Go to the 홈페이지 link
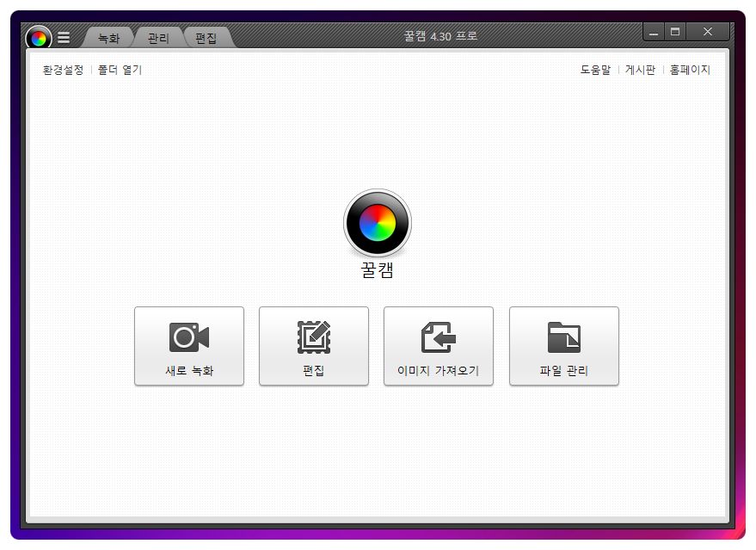The width and height of the screenshot is (756, 550). pos(690,70)
